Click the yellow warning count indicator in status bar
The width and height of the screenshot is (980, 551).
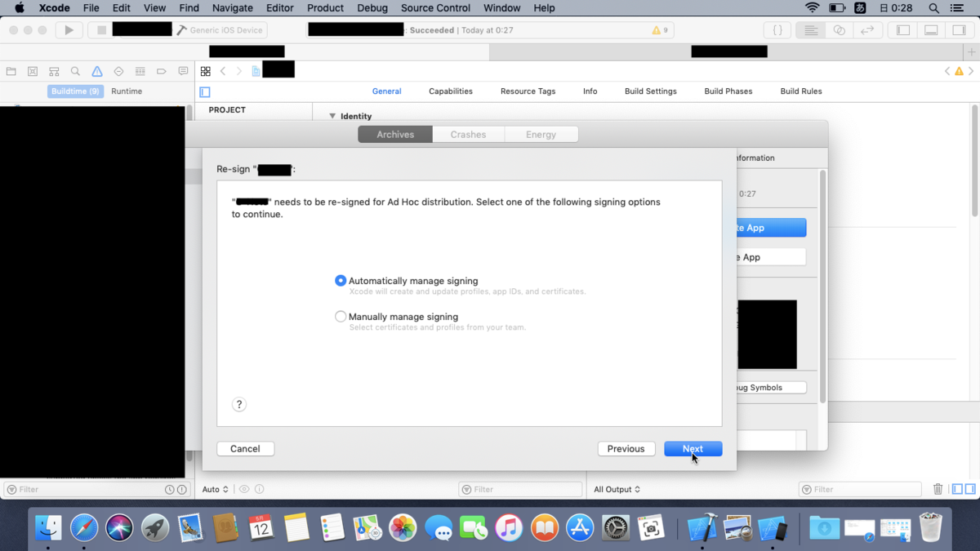[660, 30]
